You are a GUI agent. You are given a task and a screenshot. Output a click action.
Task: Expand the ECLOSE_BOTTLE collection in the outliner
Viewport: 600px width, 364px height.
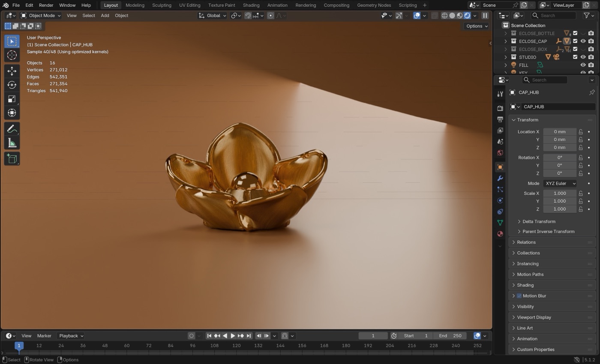point(506,33)
